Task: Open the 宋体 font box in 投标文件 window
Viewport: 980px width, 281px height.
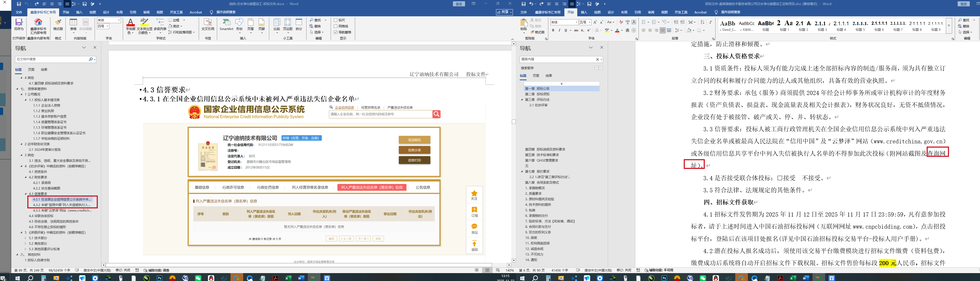Action: point(109,20)
